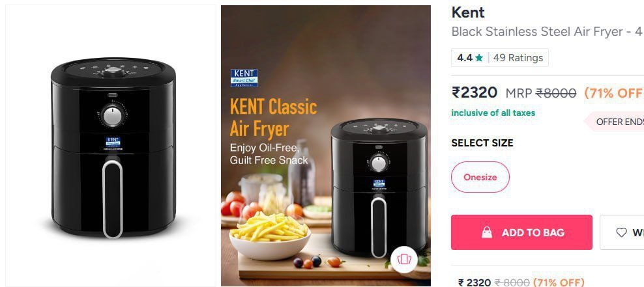Image resolution: width=644 pixels, height=287 pixels.
Task: Click the wishlist heart icon
Action: (621, 232)
